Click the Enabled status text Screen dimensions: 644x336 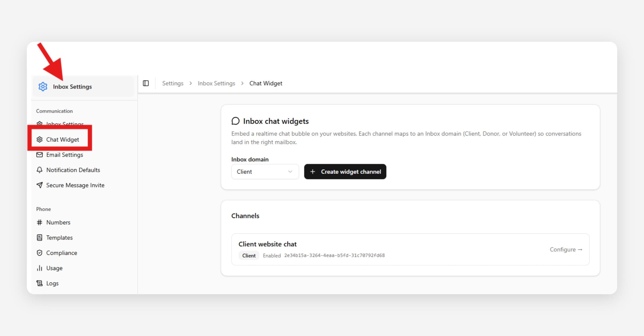point(272,256)
